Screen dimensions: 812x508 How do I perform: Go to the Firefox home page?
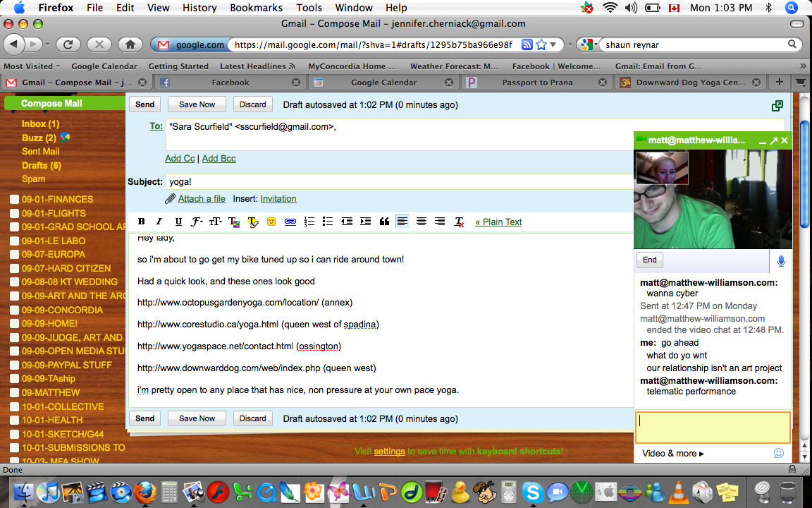pos(130,44)
